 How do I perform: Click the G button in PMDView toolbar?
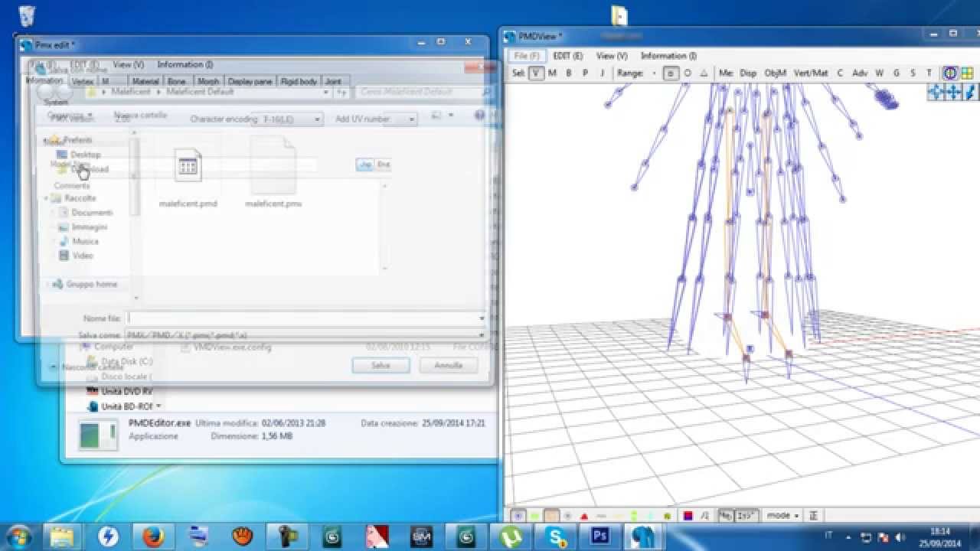pyautogui.click(x=896, y=73)
